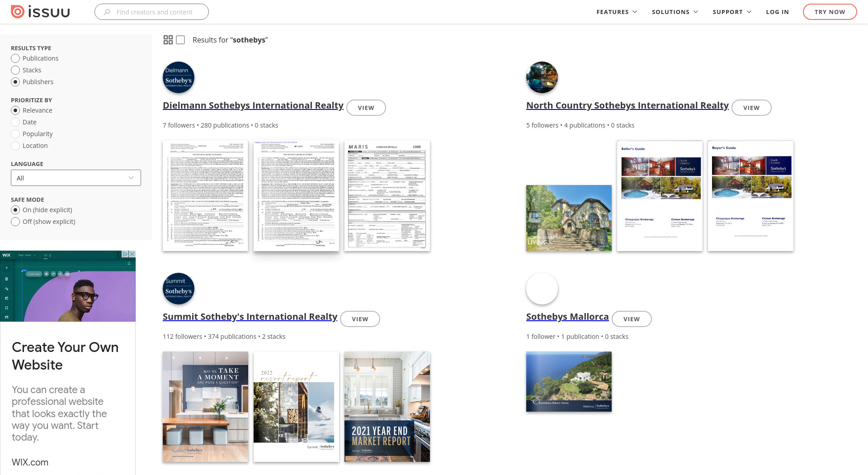Select Publishers results type
Image resolution: width=868 pixels, height=475 pixels.
[15, 82]
